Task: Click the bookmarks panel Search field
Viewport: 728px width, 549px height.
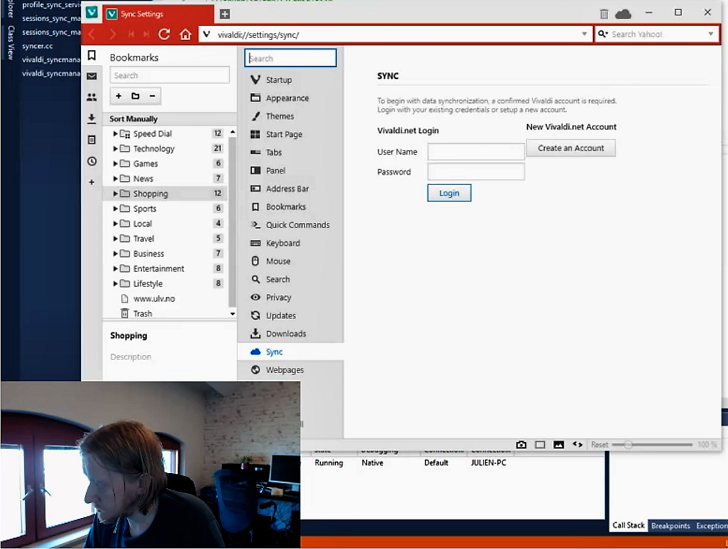Action: point(169,75)
